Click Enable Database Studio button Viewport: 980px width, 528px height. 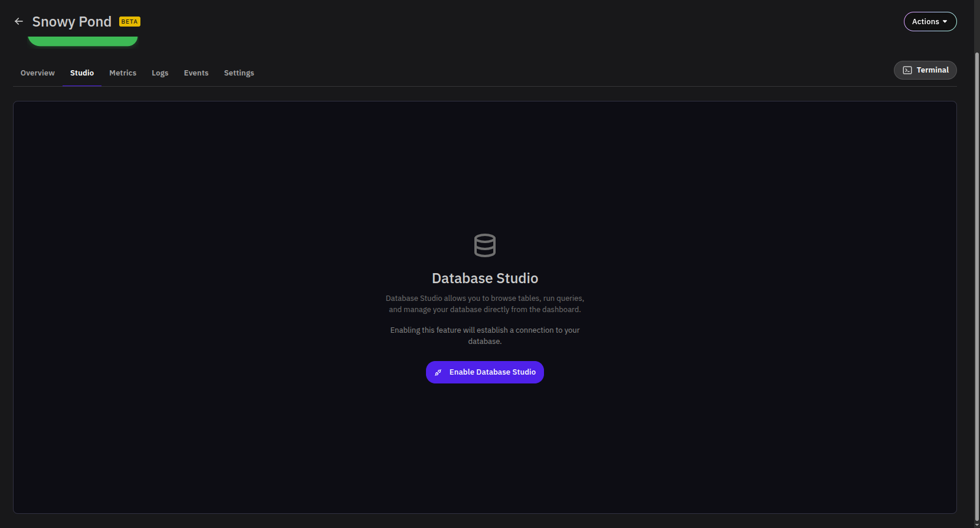pos(485,372)
